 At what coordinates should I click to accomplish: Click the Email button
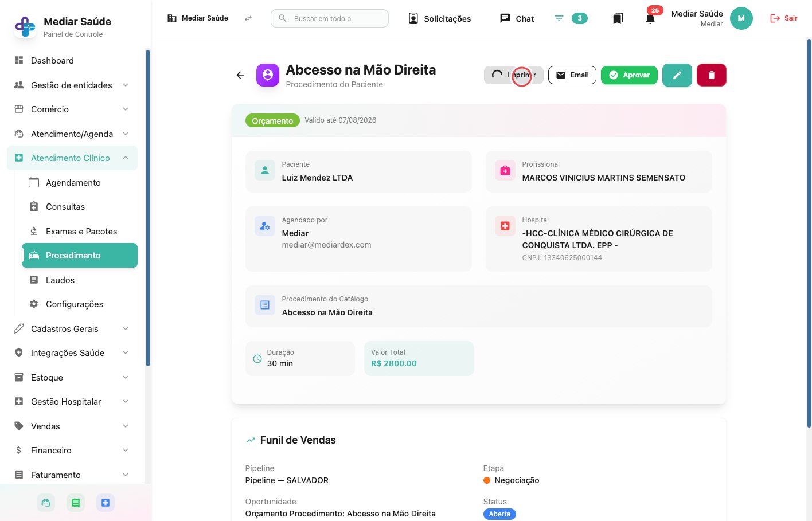(572, 75)
